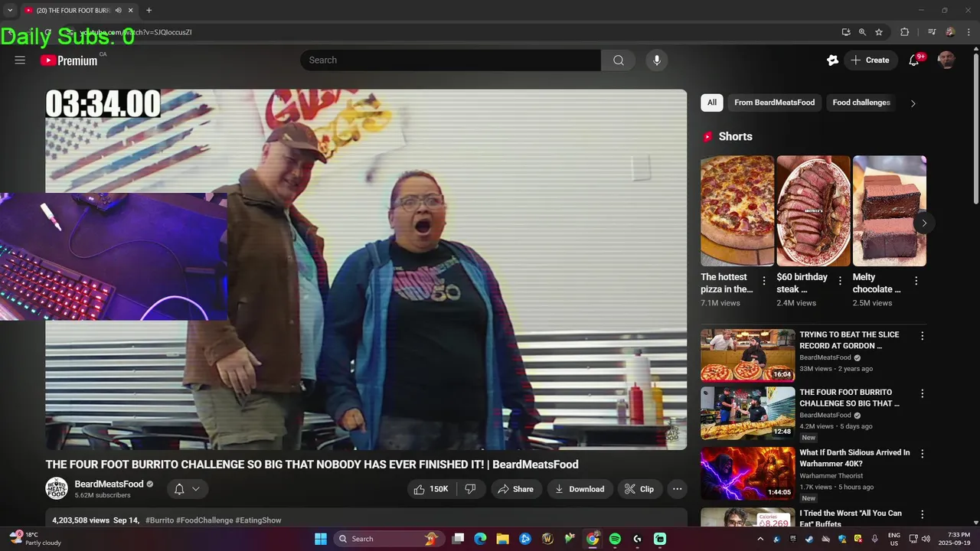Open the YouTube hamburger guide menu
The image size is (980, 551).
pyautogui.click(x=20, y=60)
